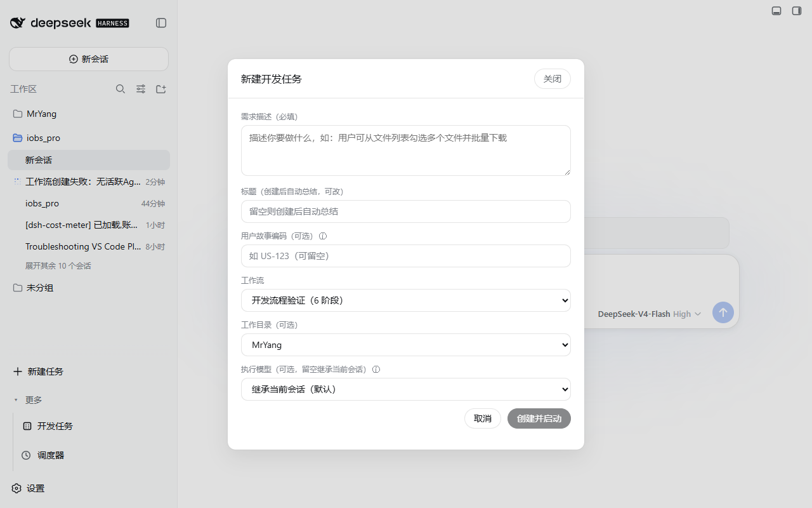Open the MrYang workspace folder
Image resolution: width=812 pixels, height=508 pixels.
click(89, 114)
